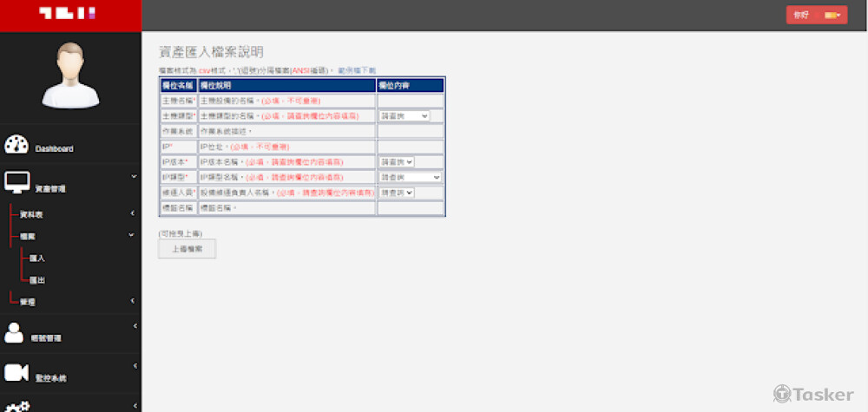Click the gears icon at sidebar bottom
Image resolution: width=868 pixels, height=412 pixels.
point(17,405)
